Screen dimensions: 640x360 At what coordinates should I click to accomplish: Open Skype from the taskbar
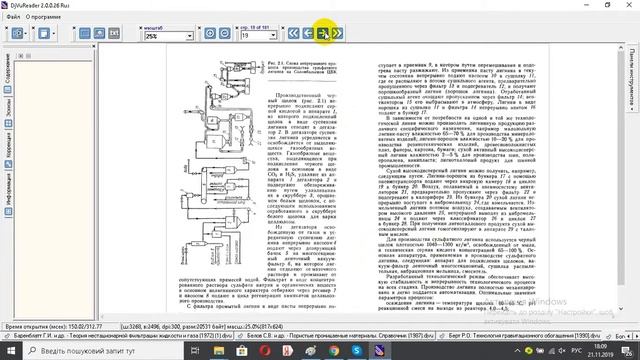coord(357,351)
